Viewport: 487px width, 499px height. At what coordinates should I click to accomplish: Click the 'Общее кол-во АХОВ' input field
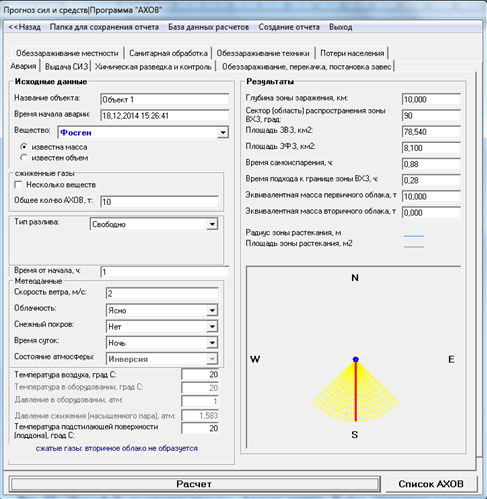tap(159, 202)
